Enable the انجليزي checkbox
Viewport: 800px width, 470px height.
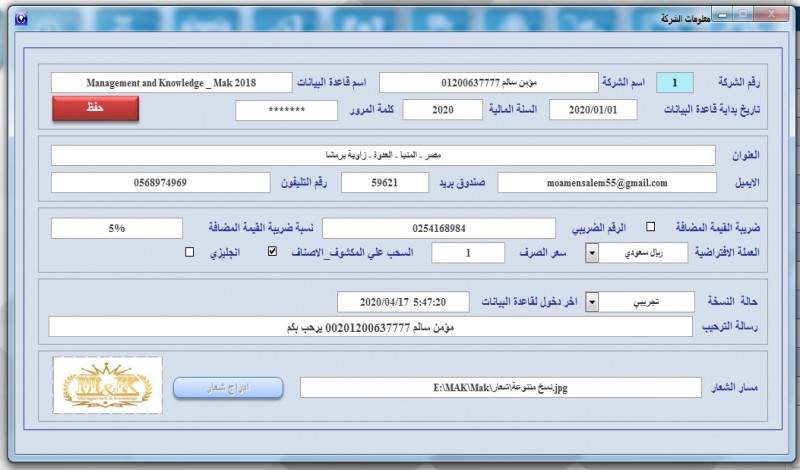point(189,252)
